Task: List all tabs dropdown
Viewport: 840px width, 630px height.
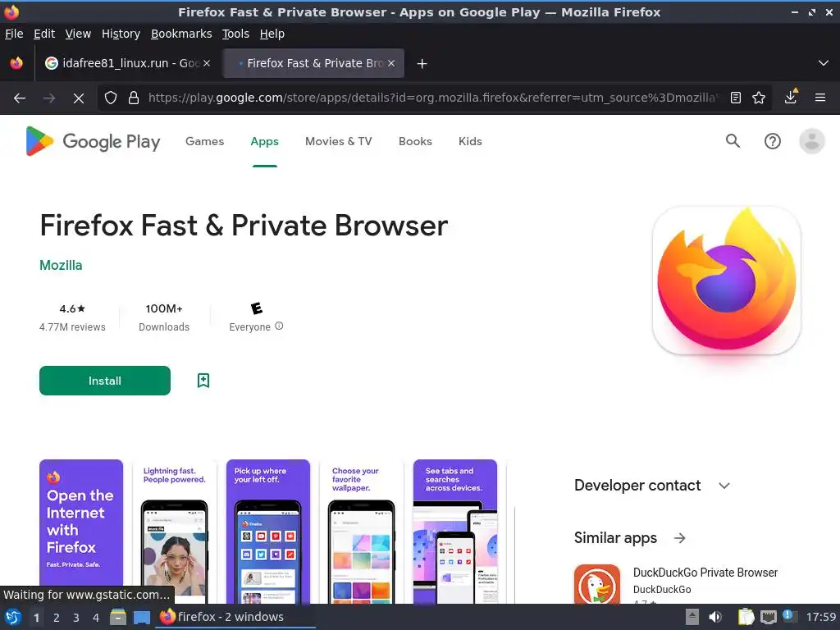Action: coord(824,63)
